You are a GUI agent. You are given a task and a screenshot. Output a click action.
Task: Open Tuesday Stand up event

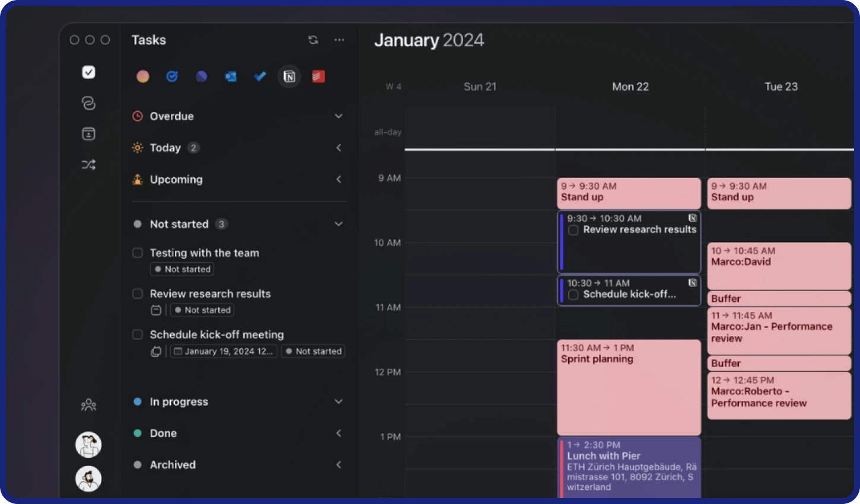[779, 193]
